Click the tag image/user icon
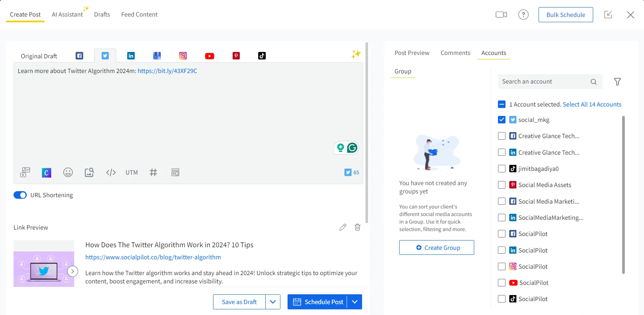The image size is (644, 315). point(89,172)
